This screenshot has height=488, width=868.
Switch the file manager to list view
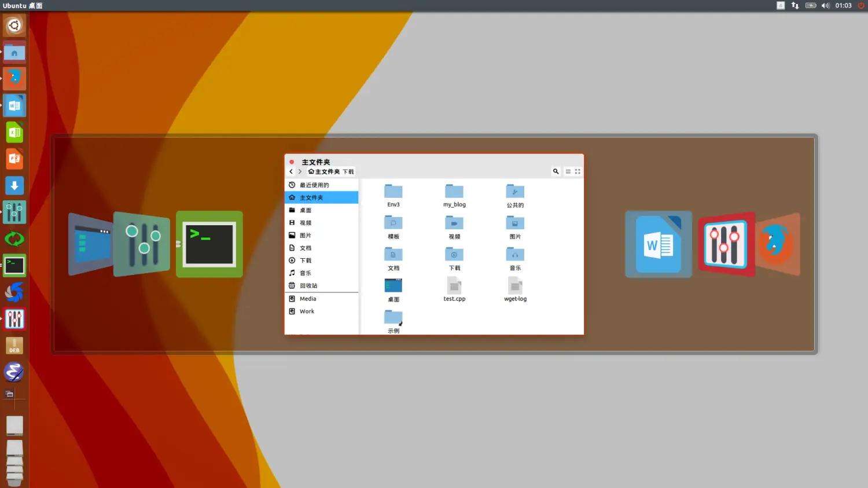coord(568,171)
